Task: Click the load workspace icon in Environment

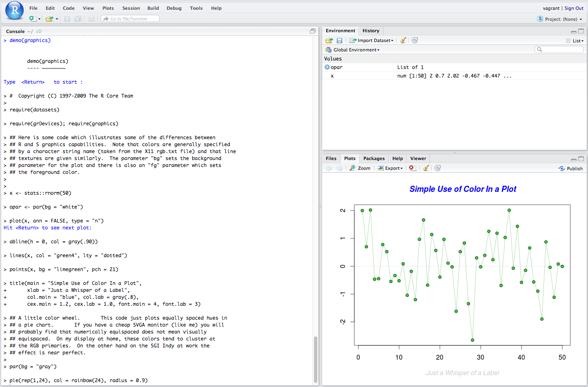Action: (329, 40)
